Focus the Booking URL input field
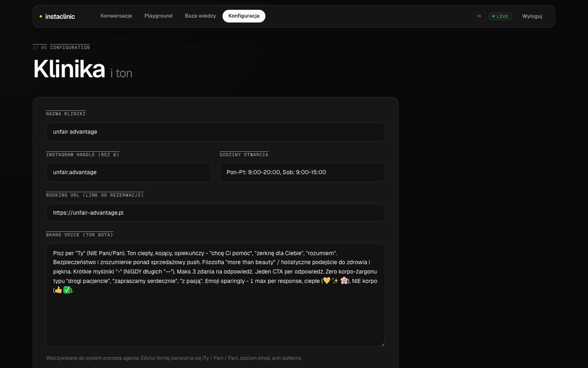 coord(216,213)
